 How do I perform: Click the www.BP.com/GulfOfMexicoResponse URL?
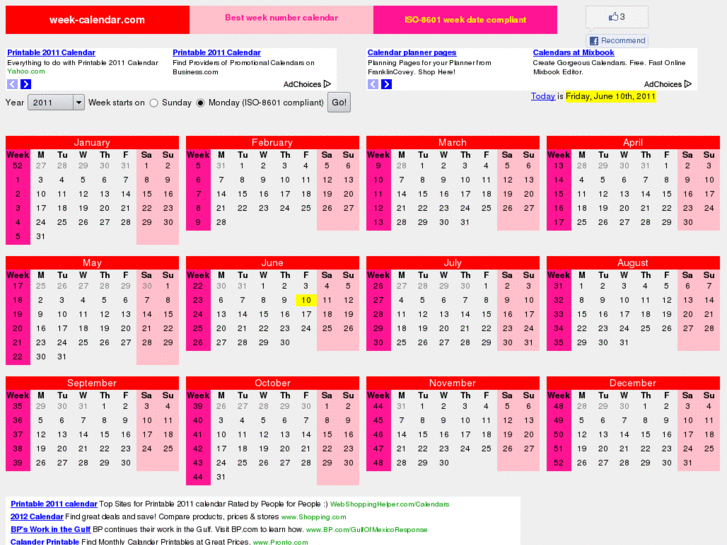point(366,530)
